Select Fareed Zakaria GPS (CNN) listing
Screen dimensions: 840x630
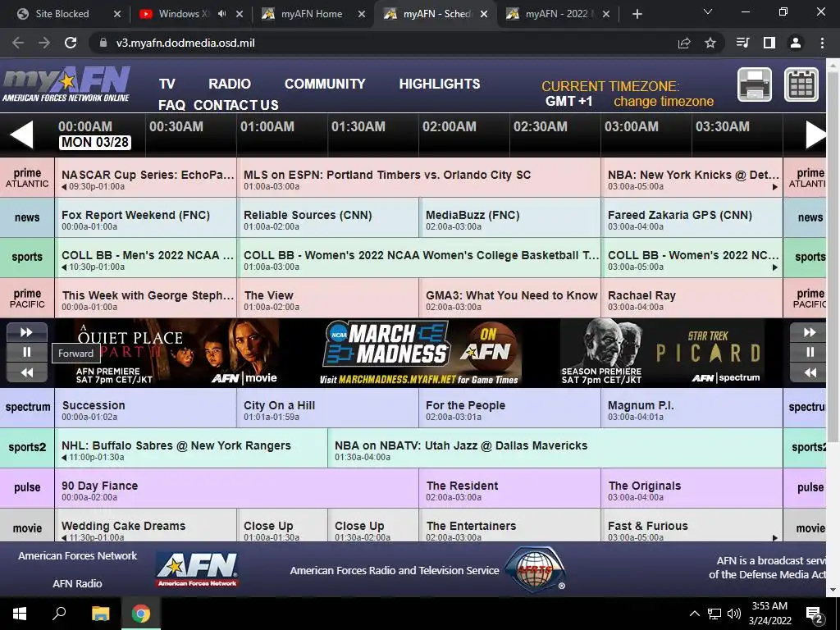click(692, 218)
